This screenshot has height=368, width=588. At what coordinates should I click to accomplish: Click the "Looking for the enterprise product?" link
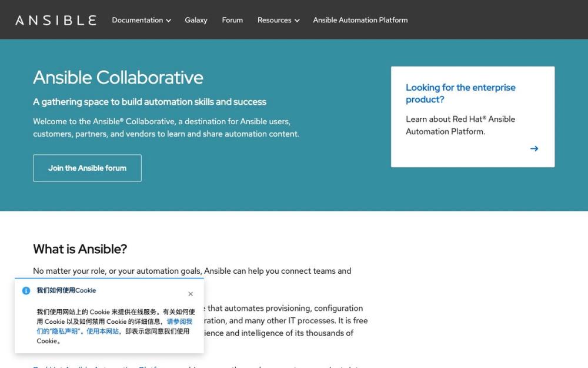pyautogui.click(x=460, y=93)
